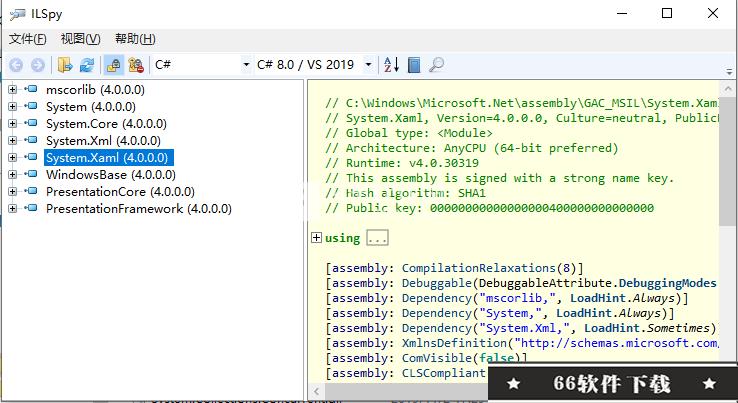Select System (4.0.0.0) assembly
This screenshot has height=403, width=738.
pos(91,107)
